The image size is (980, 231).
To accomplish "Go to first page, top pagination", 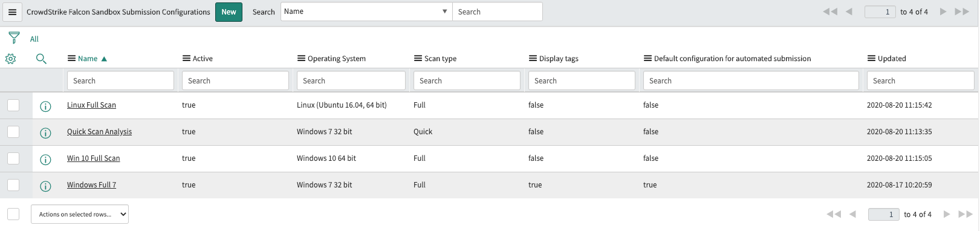I will (831, 11).
